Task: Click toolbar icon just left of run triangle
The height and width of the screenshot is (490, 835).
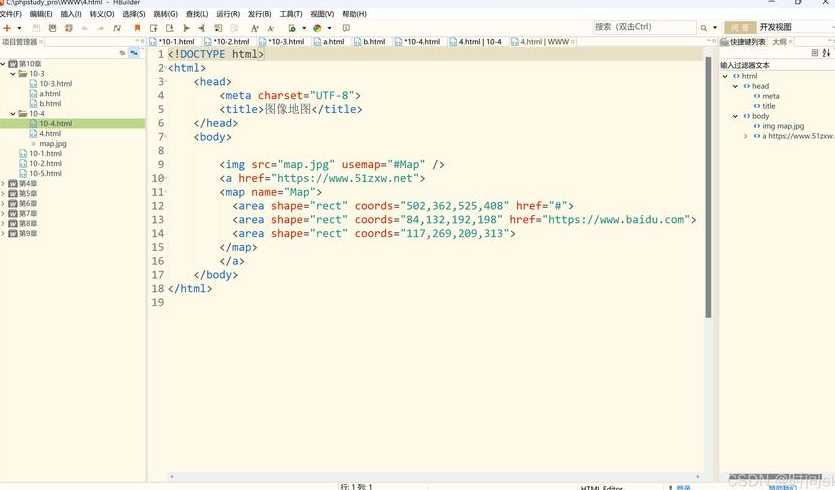Action: (170, 28)
